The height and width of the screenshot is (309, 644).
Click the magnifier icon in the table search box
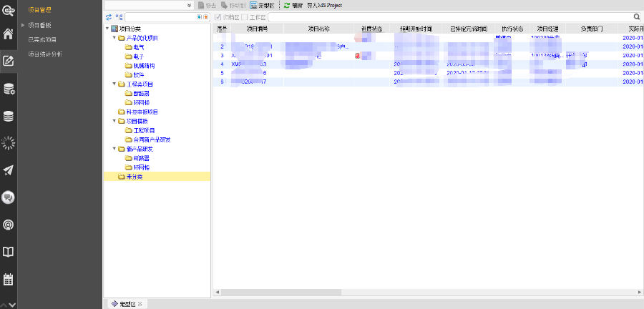point(637,17)
